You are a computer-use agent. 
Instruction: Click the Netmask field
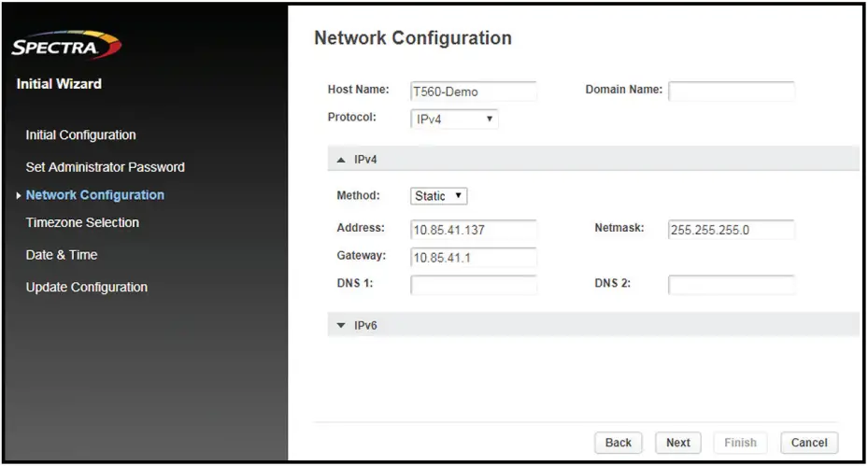[x=732, y=230]
